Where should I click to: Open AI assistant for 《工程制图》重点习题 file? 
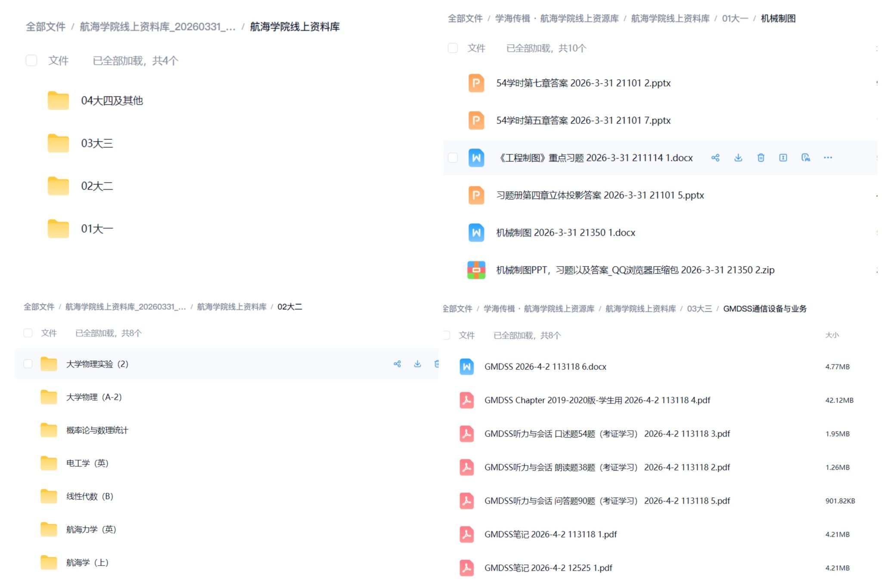(x=806, y=158)
